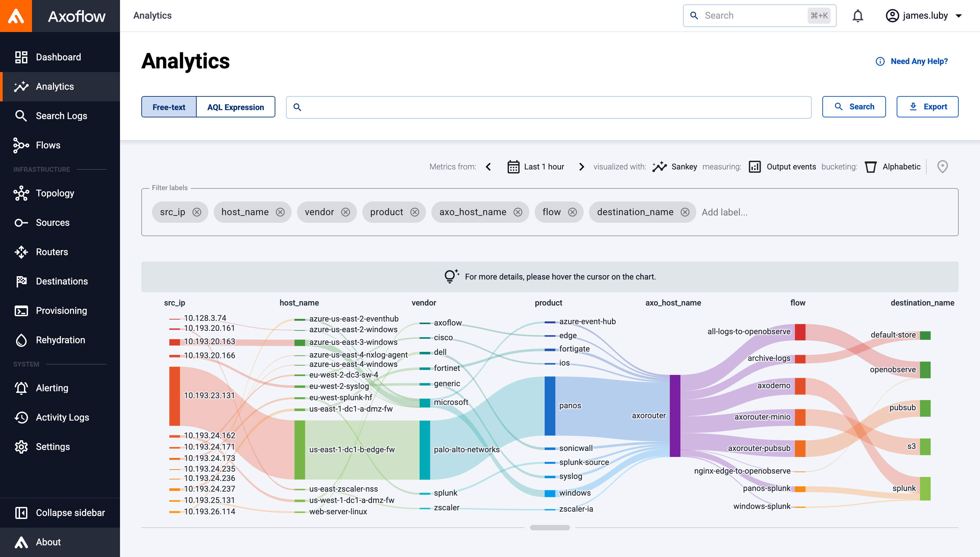Open Activity Logs page

coord(62,417)
